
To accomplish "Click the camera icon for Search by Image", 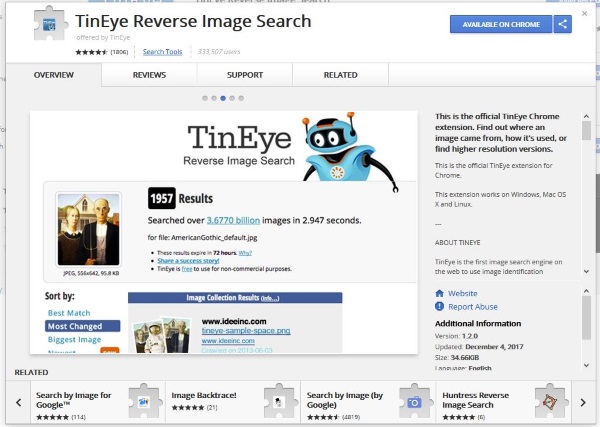I will (414, 401).
